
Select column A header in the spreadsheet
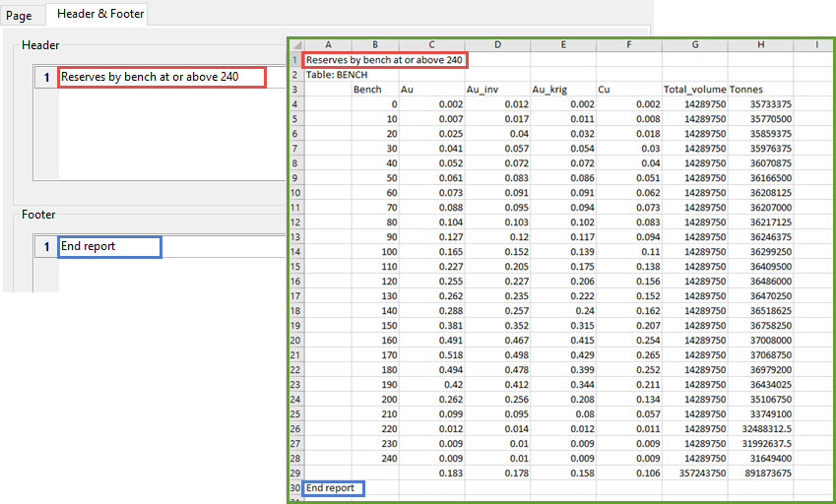pos(327,44)
